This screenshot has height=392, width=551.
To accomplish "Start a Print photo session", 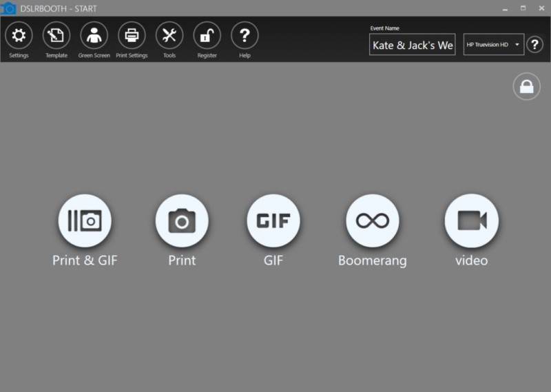I will coord(182,220).
